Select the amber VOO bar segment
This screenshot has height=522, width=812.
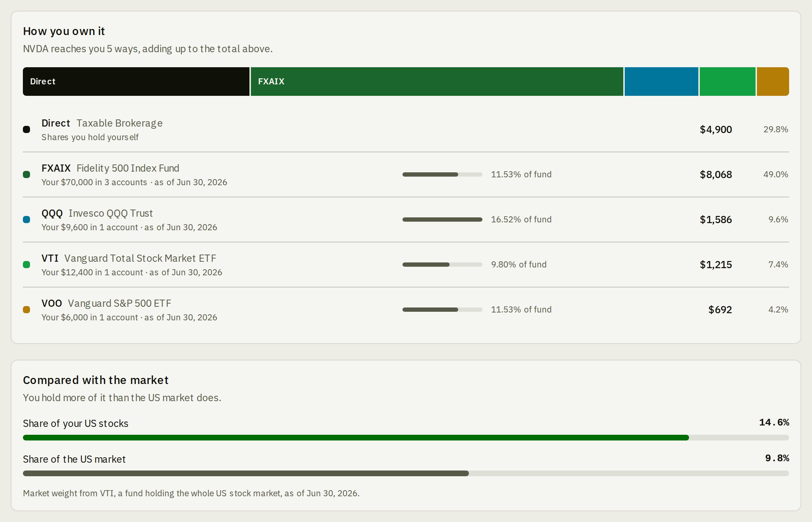773,82
